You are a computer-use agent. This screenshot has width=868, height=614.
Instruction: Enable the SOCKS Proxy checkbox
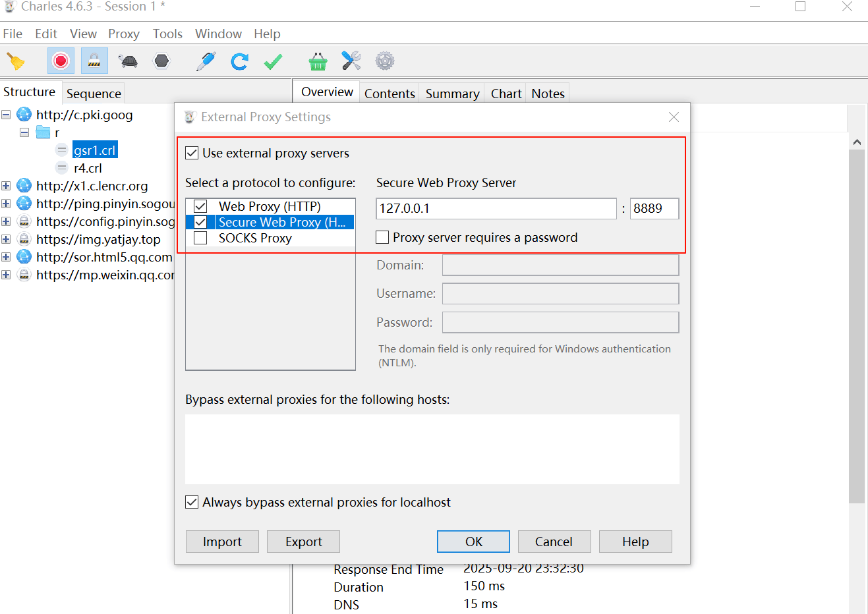pos(200,238)
